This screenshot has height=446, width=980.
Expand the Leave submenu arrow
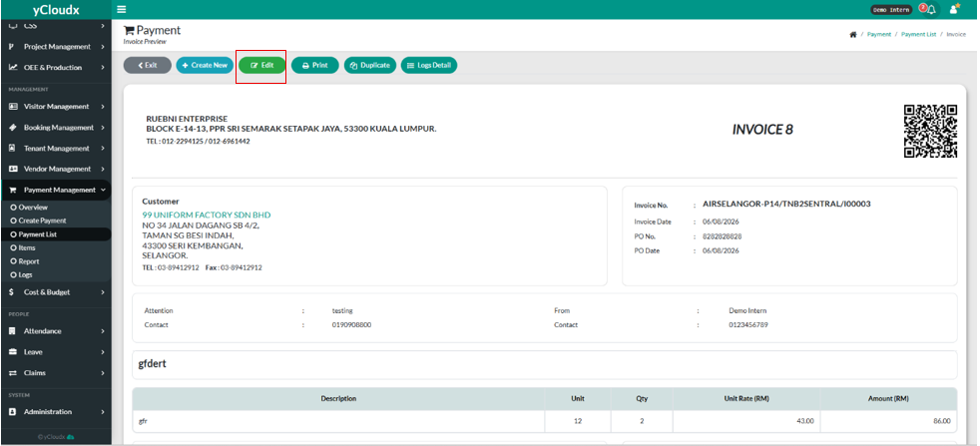tap(103, 351)
